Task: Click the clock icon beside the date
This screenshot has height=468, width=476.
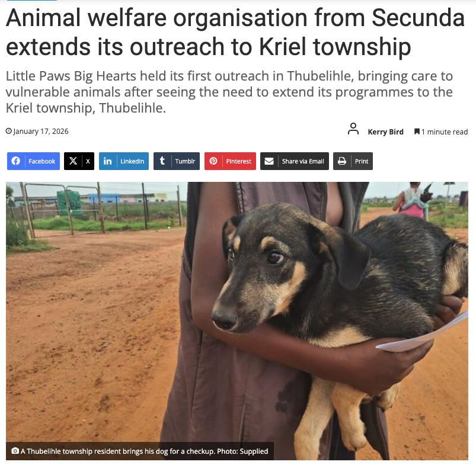Action: pyautogui.click(x=9, y=131)
